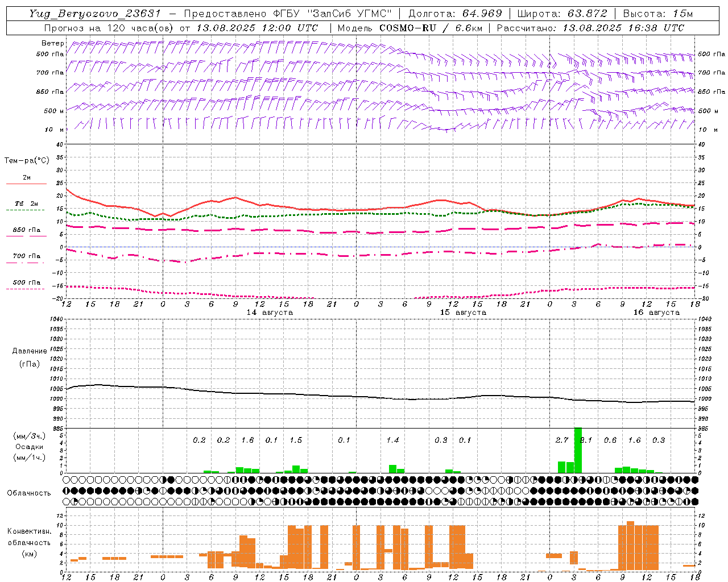Select the text Предоставлено ФГБУ "ЗапСиб УГМС"
728x582 pixels.
coord(288,14)
